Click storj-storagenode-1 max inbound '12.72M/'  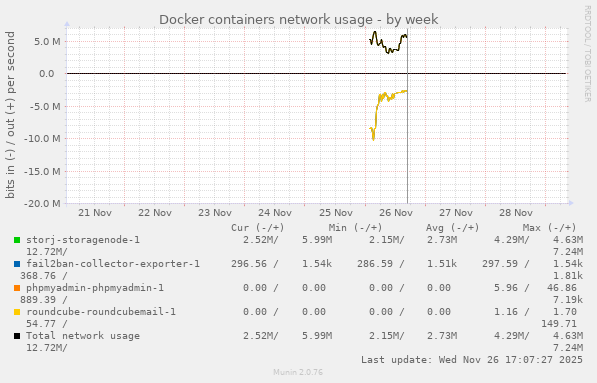click(x=47, y=252)
